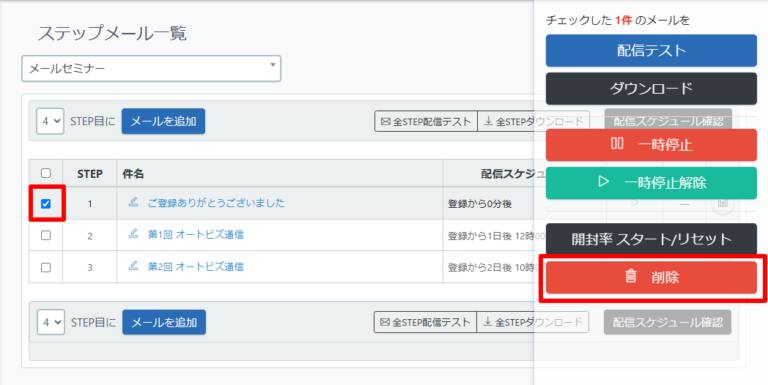Open the bottom STEP number dropdown

pos(50,322)
